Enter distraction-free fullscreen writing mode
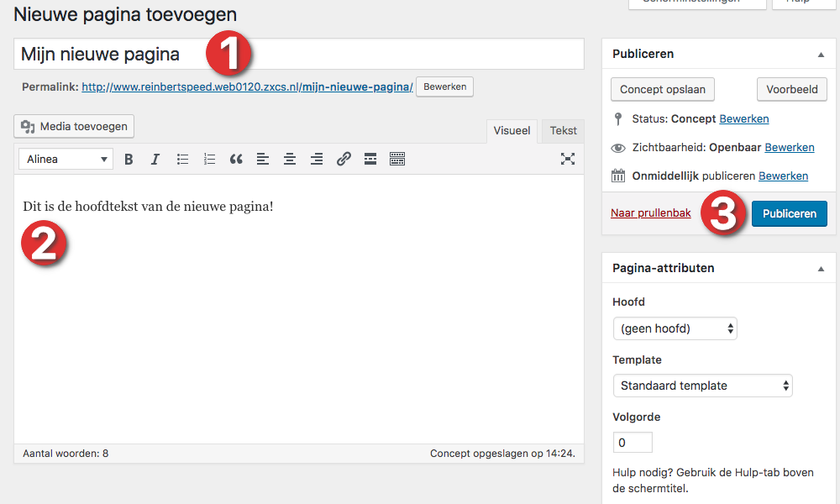 coord(568,159)
